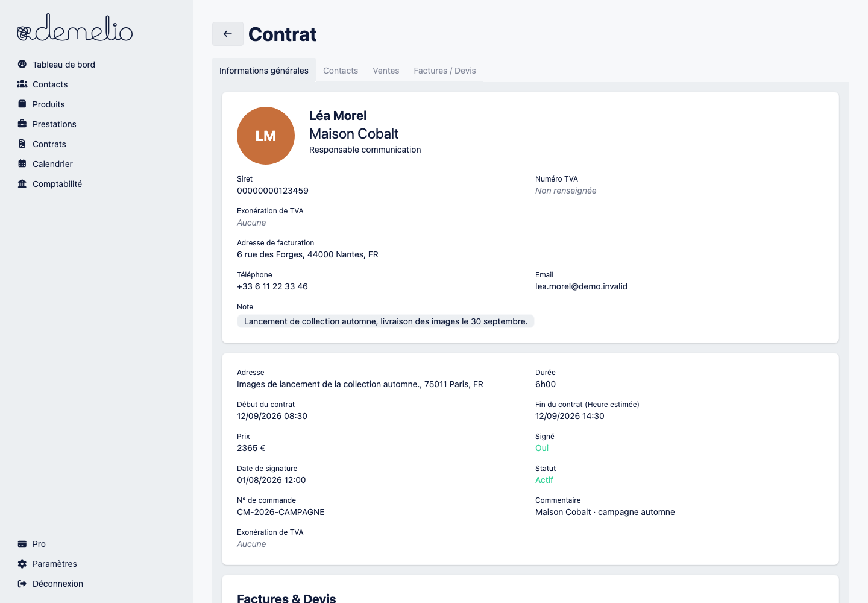Click Non renseignée TVA number value

[x=566, y=191]
